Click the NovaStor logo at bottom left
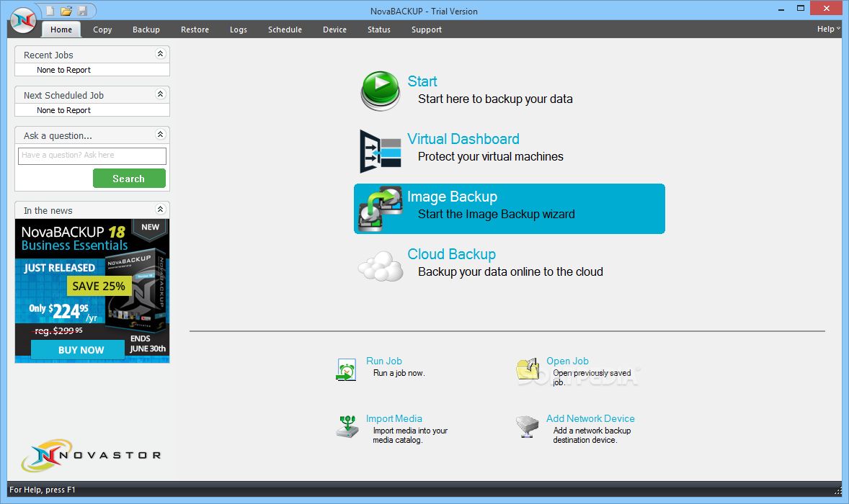This screenshot has width=849, height=504. click(x=91, y=455)
